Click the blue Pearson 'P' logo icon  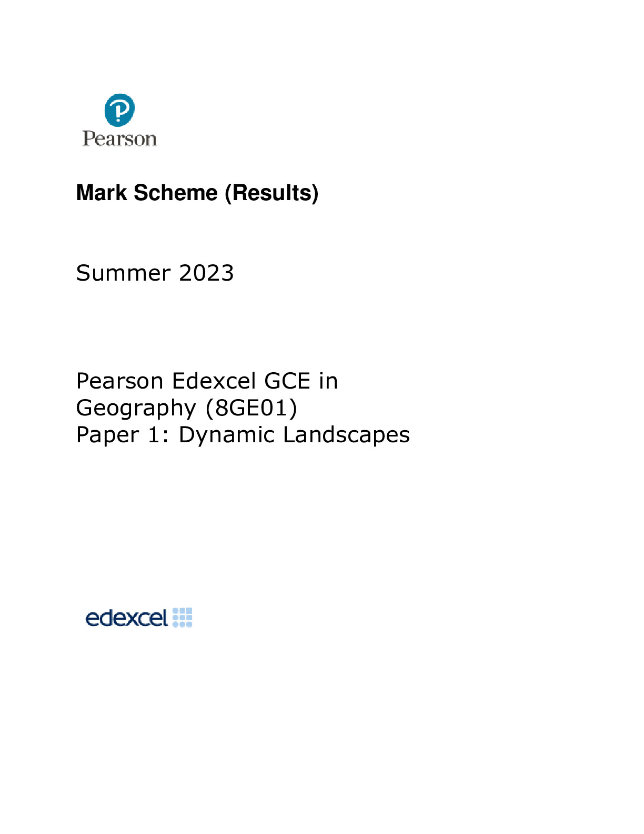point(119,110)
